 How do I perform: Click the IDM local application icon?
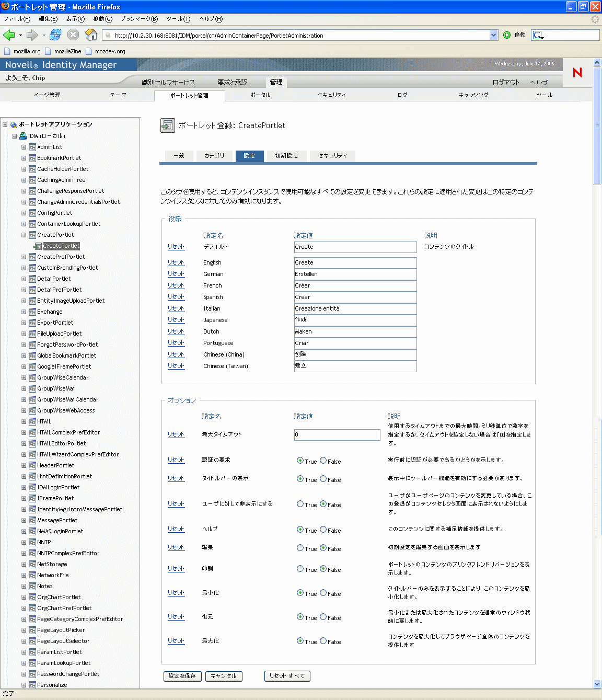[x=23, y=136]
